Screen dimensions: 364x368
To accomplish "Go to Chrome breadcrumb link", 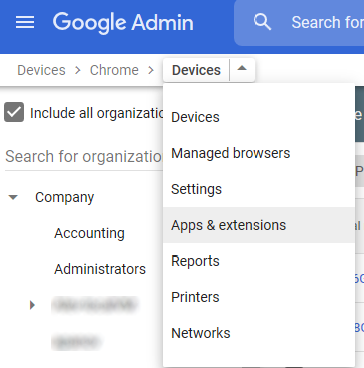I will 114,70.
